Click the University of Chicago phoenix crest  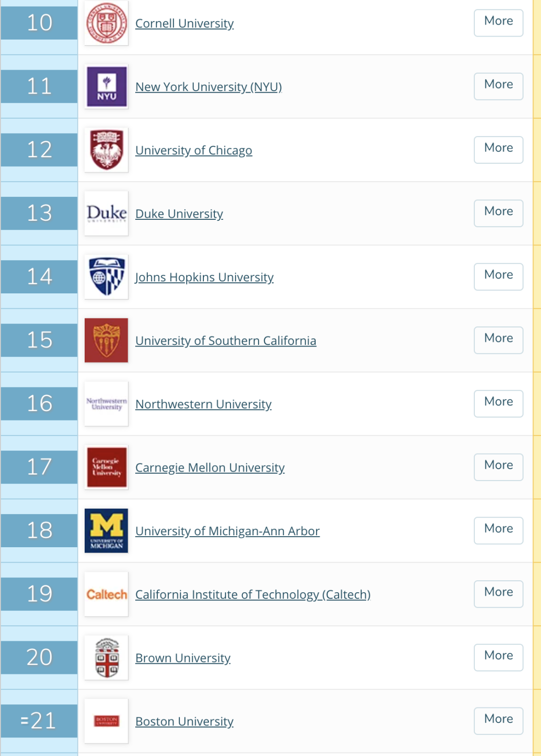pyautogui.click(x=106, y=150)
